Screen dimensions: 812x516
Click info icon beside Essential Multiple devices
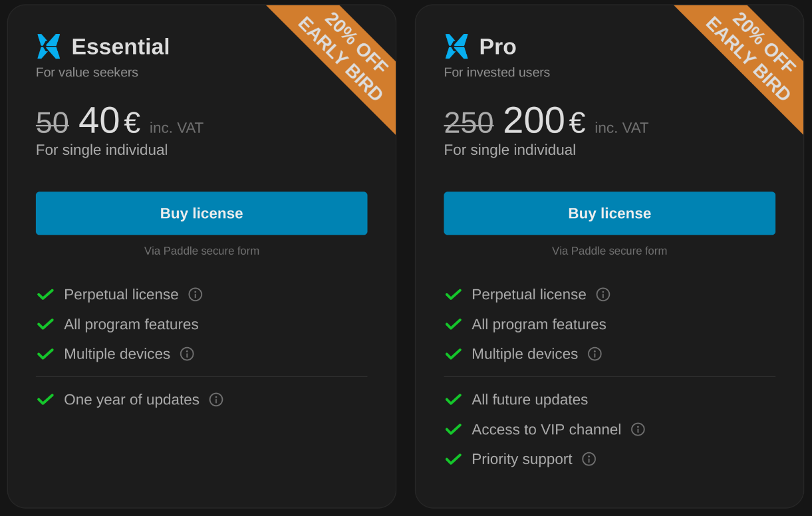pyautogui.click(x=187, y=354)
